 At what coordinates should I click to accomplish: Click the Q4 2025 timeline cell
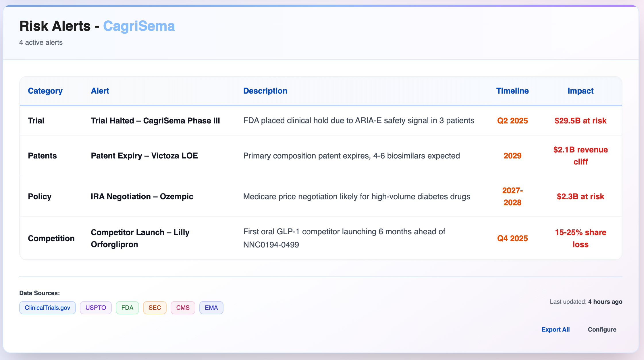[512, 238]
